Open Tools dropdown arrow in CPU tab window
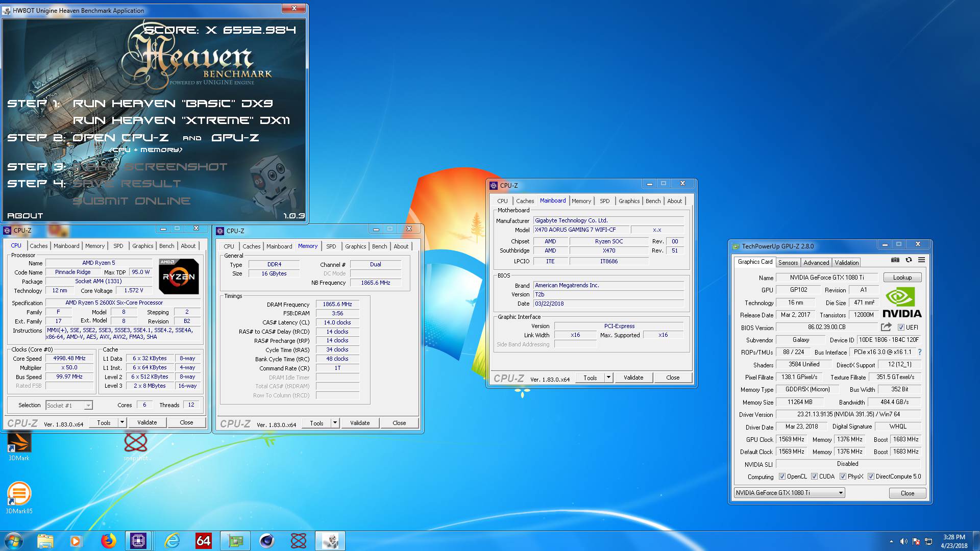 click(122, 422)
